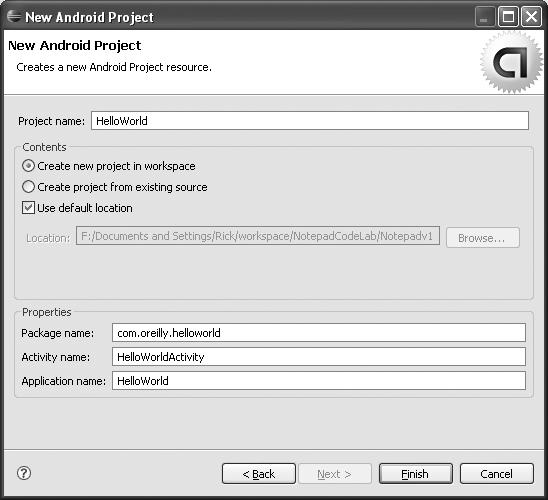548x500 pixels.
Task: Select Create new project in workspace
Action: (x=109, y=166)
